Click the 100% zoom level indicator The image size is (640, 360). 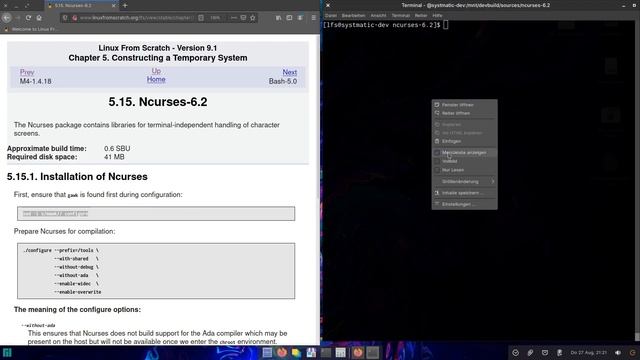(215, 18)
